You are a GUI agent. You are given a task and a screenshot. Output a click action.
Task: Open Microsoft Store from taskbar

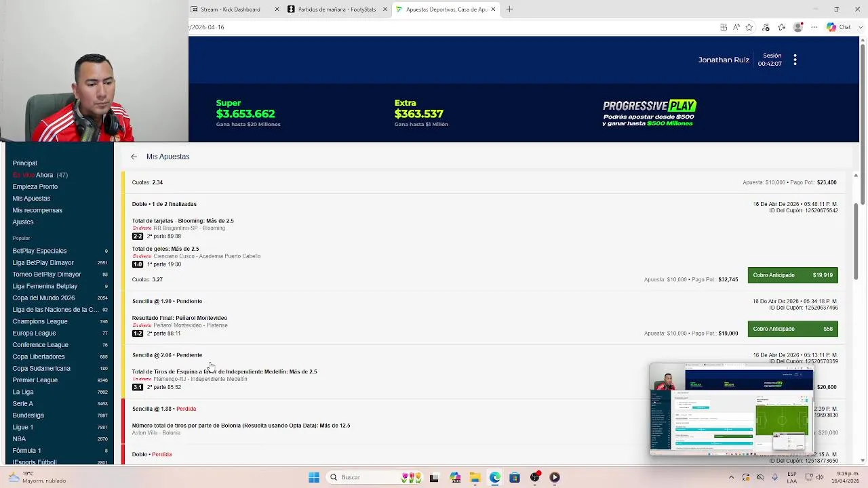(x=515, y=477)
